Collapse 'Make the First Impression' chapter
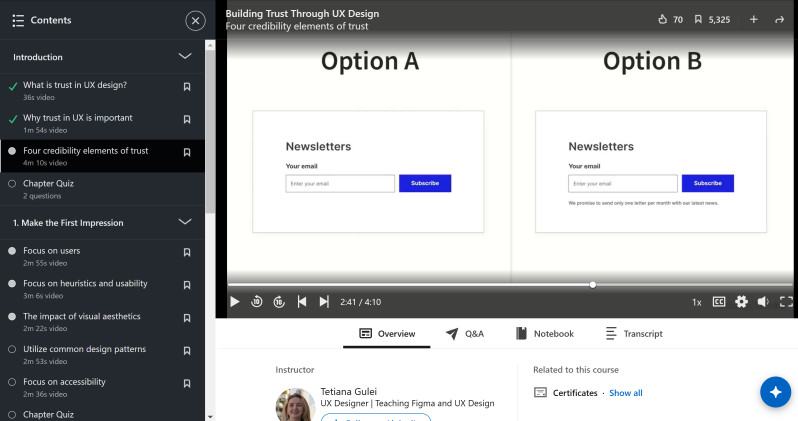 (184, 222)
